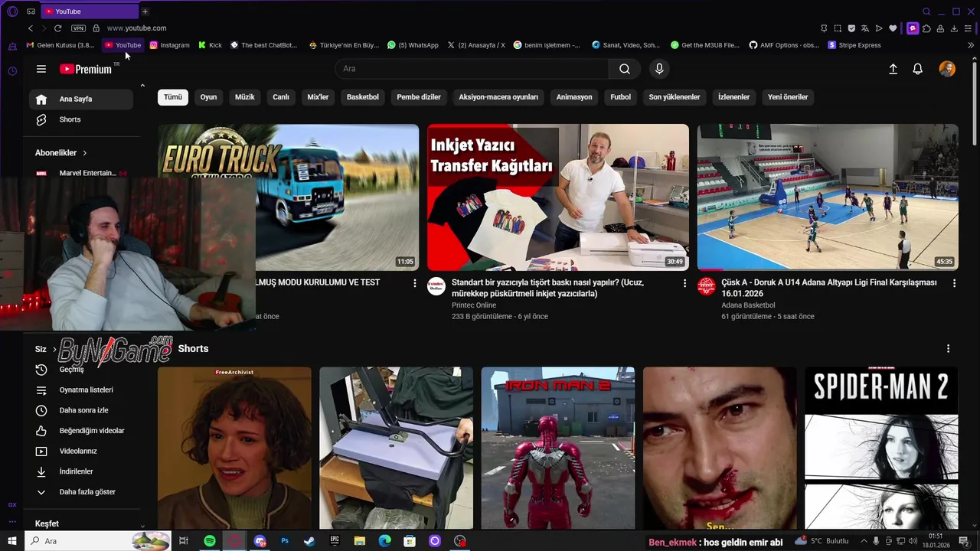Open options for Adana basketball video
Viewport: 980px width, 551px height.
954,283
